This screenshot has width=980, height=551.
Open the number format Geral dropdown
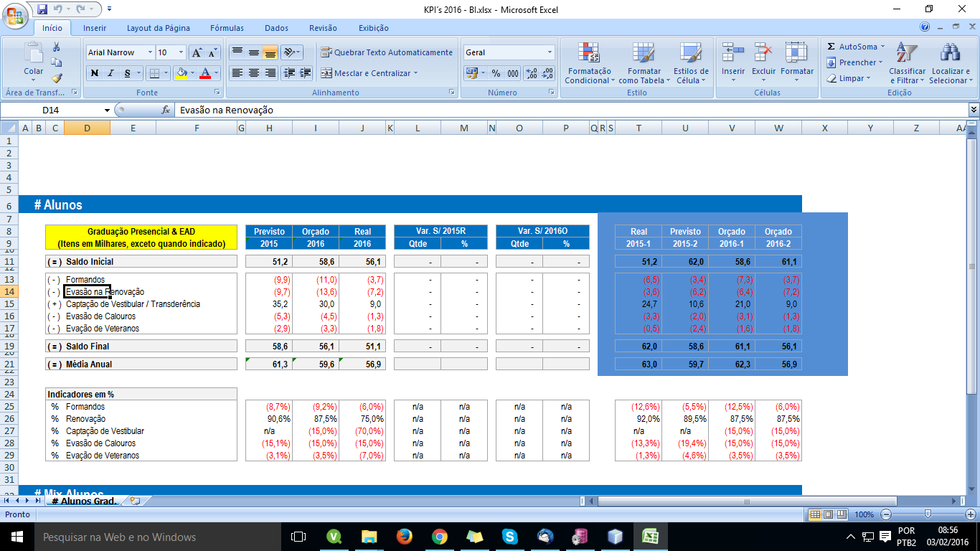[550, 52]
